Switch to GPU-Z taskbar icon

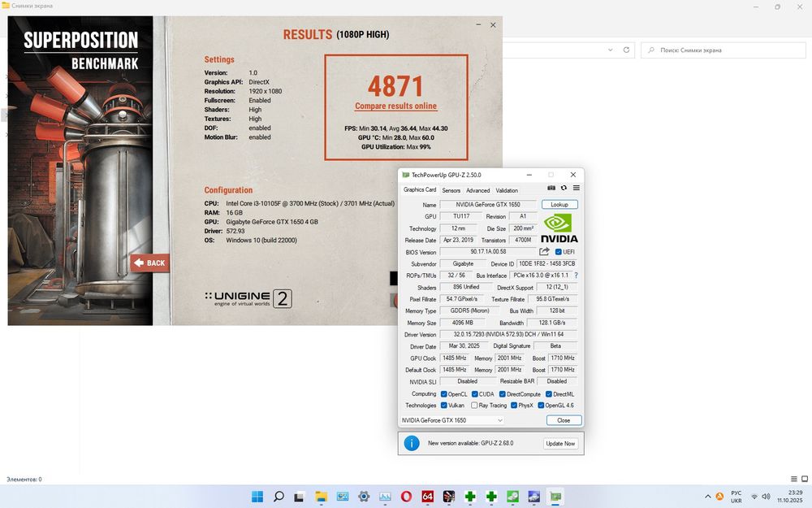click(555, 497)
